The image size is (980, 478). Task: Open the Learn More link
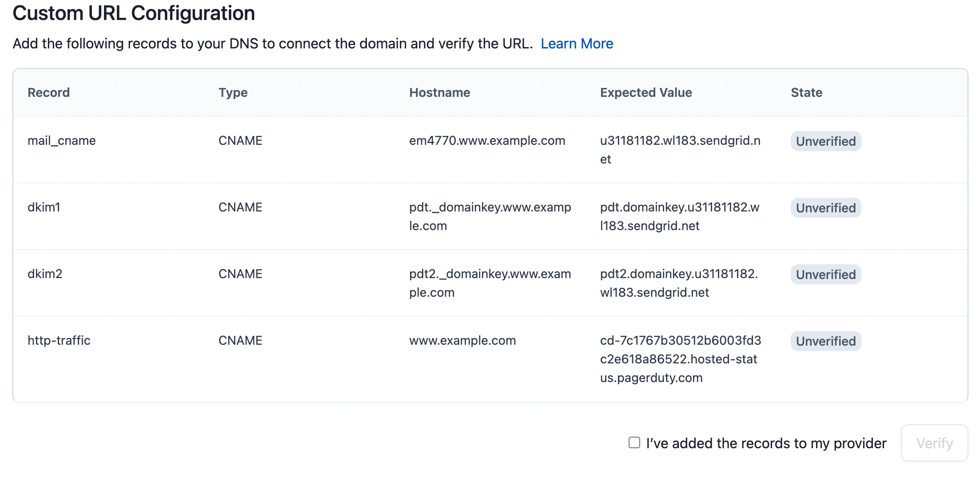point(577,44)
